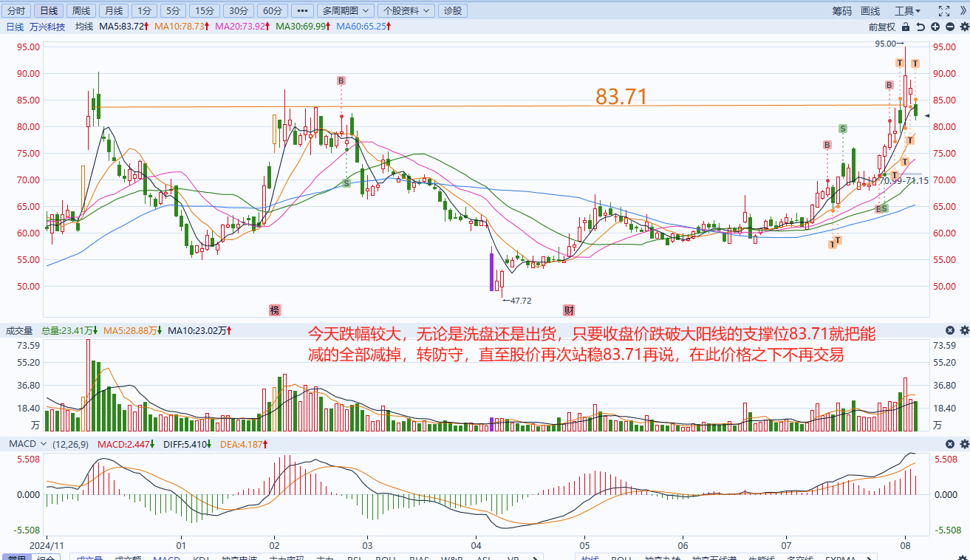Zoom out with the minus circle icon
This screenshot has height=560, width=970.
[950, 27]
